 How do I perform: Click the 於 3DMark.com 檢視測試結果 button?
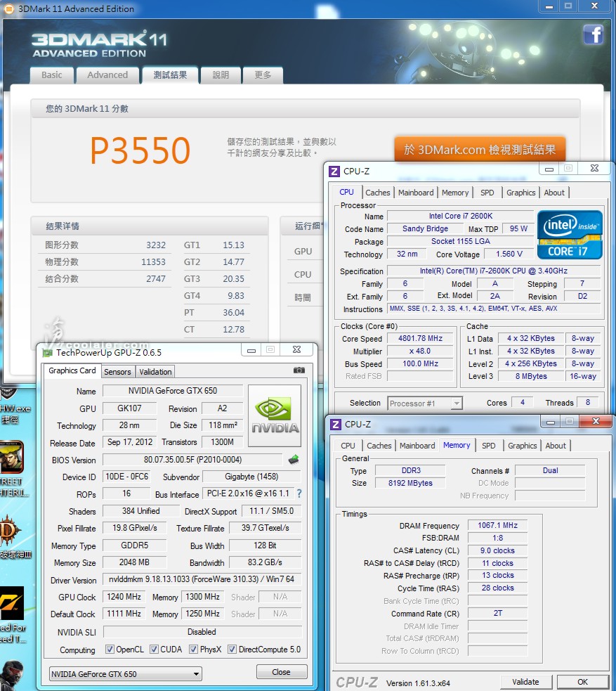pos(480,150)
